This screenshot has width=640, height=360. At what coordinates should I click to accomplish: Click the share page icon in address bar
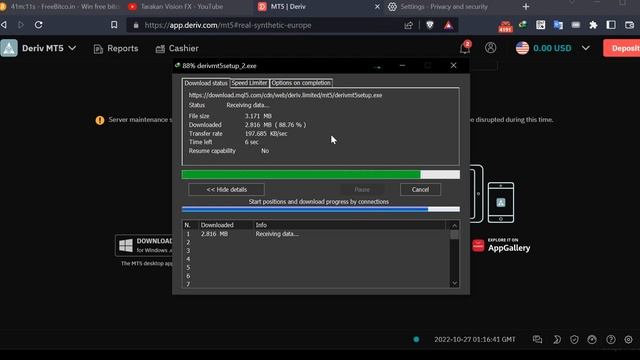pyautogui.click(x=408, y=25)
